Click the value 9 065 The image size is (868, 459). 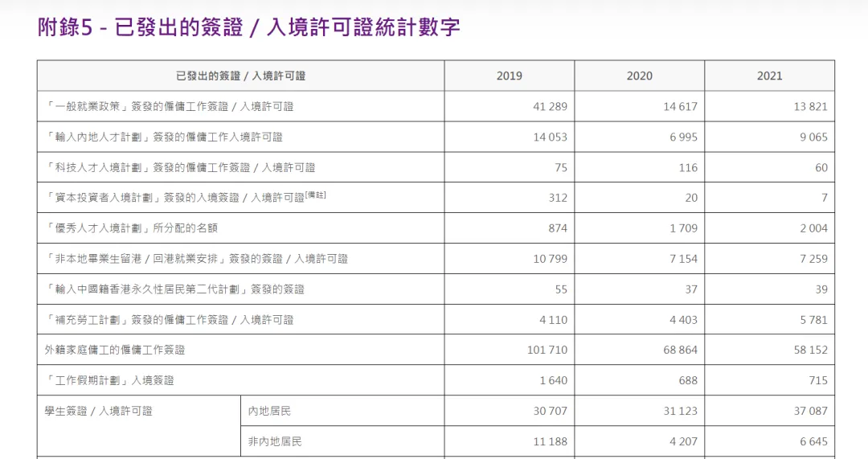coord(813,137)
